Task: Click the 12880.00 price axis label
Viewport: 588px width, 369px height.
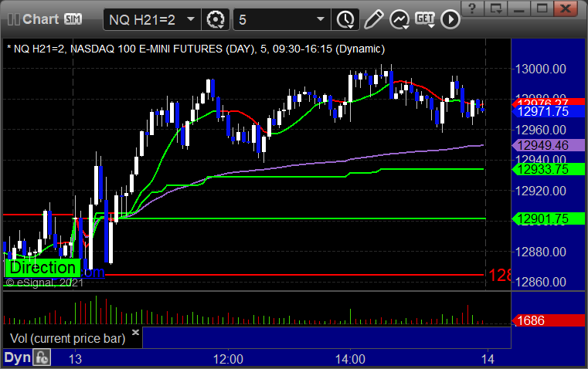Action: (540, 252)
